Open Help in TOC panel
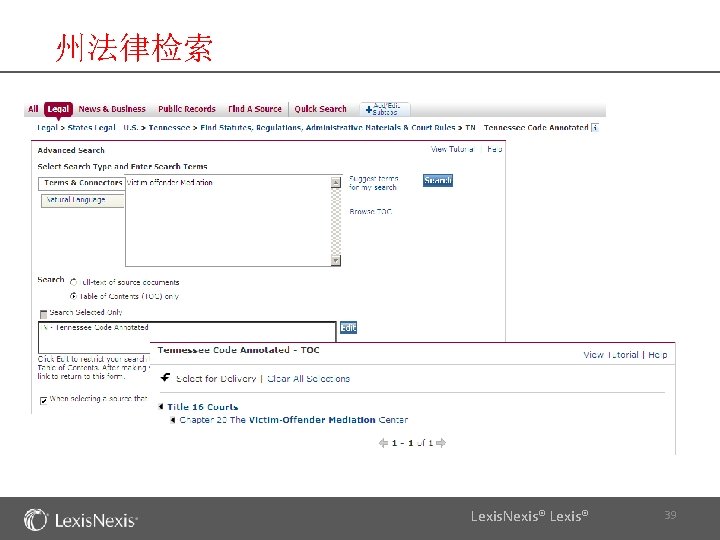 (x=658, y=355)
